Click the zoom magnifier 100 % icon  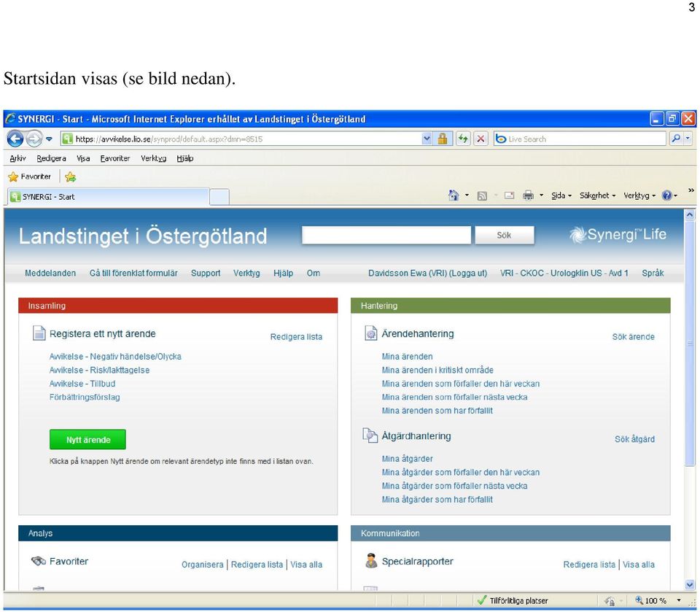tap(639, 600)
